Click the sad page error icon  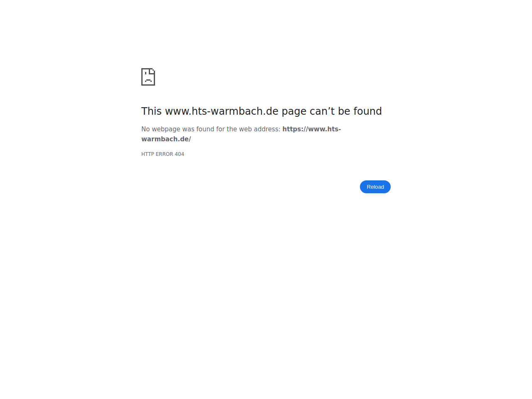pyautogui.click(x=148, y=77)
